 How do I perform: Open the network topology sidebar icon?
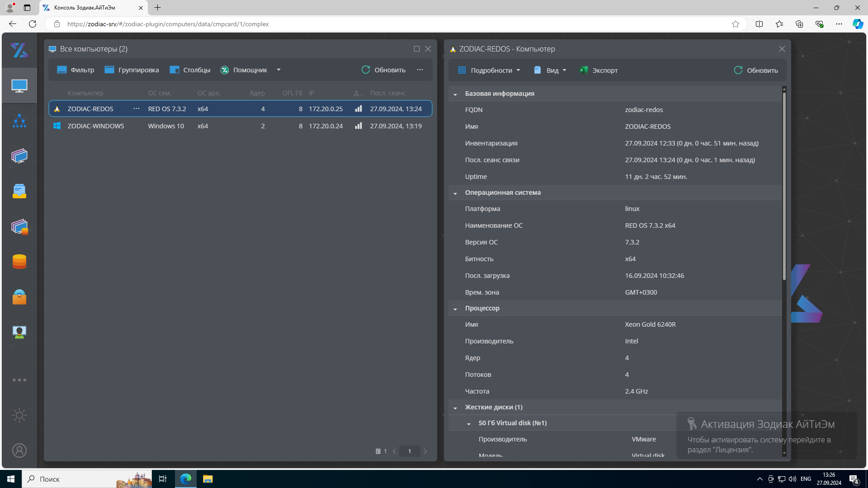click(19, 121)
